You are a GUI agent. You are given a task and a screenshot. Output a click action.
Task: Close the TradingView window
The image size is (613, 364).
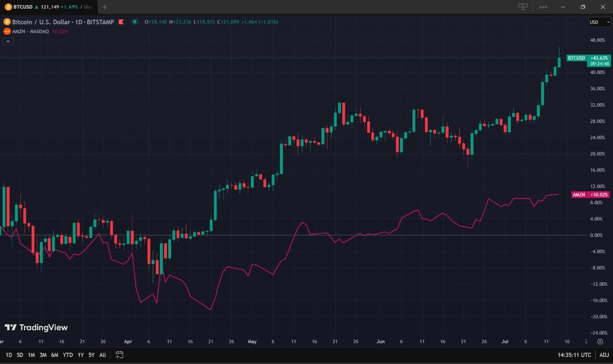click(603, 7)
